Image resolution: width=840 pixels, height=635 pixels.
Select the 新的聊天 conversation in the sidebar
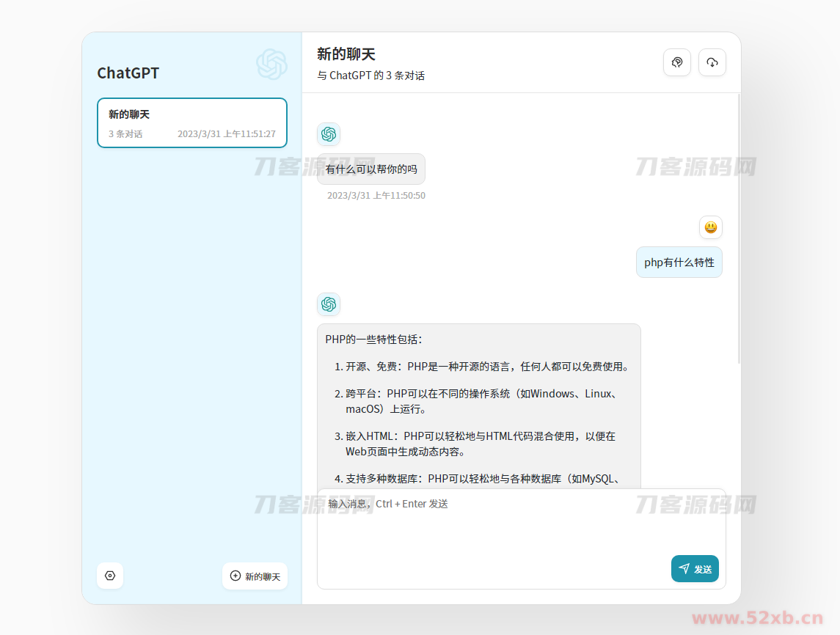192,122
